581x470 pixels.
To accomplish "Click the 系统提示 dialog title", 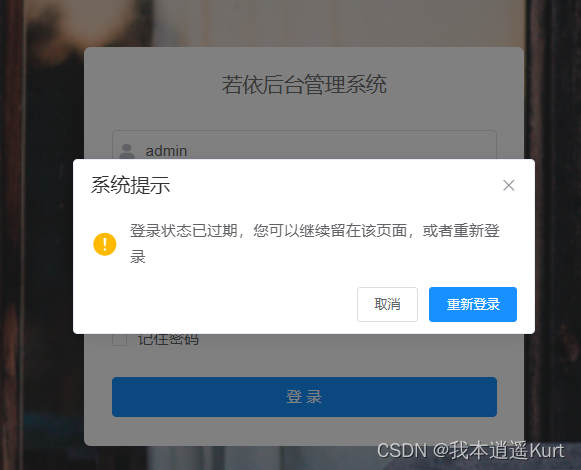I will tap(130, 185).
